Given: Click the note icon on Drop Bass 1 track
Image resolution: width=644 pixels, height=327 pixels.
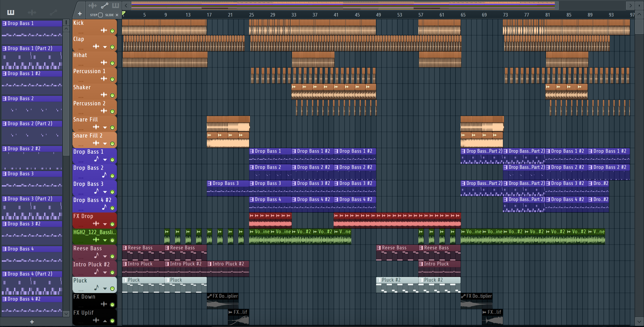Looking at the screenshot, I should 97,159.
